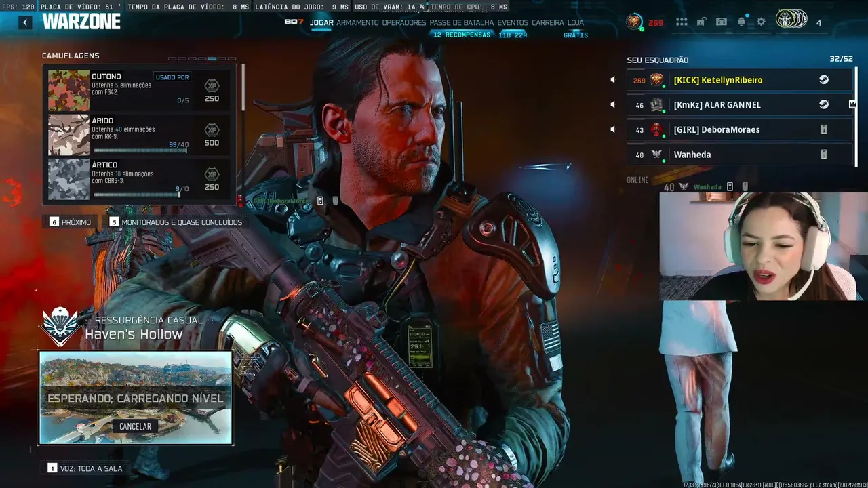
Task: Toggle voice channel Toda a Sala
Action: coord(85,468)
